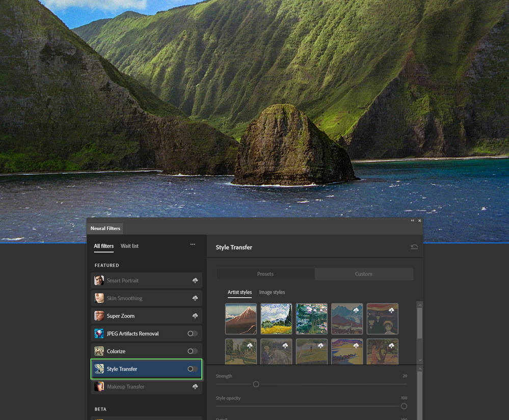The image size is (509, 420).
Task: Click the Strength value 20
Action: pos(405,376)
